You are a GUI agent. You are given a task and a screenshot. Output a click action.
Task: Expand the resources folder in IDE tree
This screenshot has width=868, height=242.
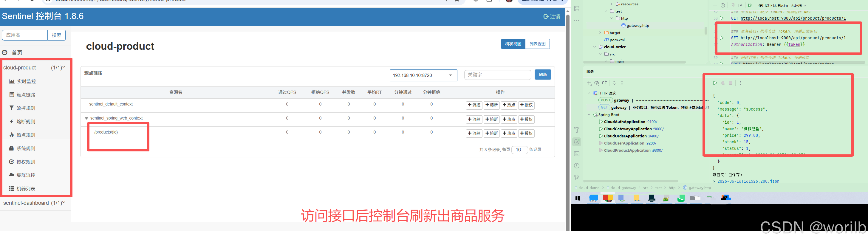tap(612, 4)
